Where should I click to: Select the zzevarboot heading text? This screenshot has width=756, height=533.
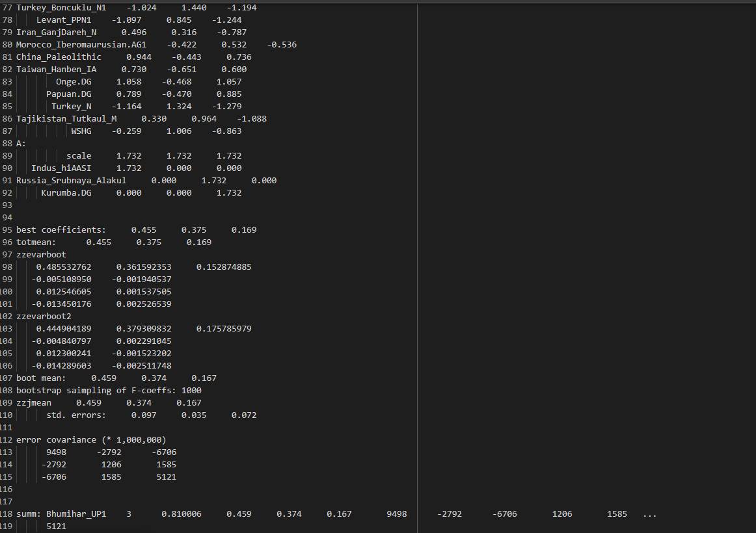41,254
